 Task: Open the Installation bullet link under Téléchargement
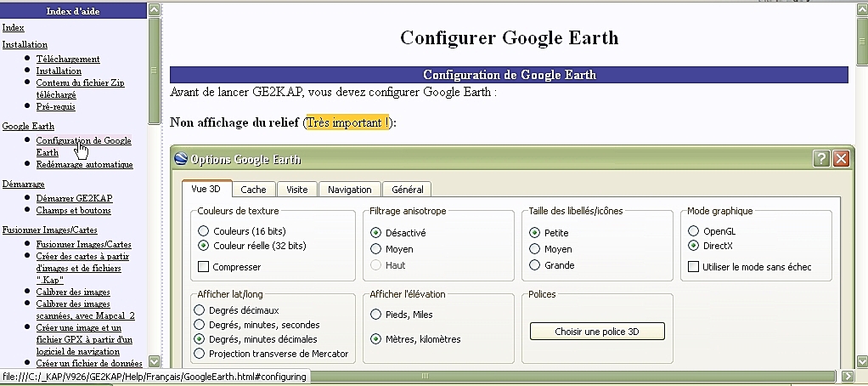coord(59,71)
